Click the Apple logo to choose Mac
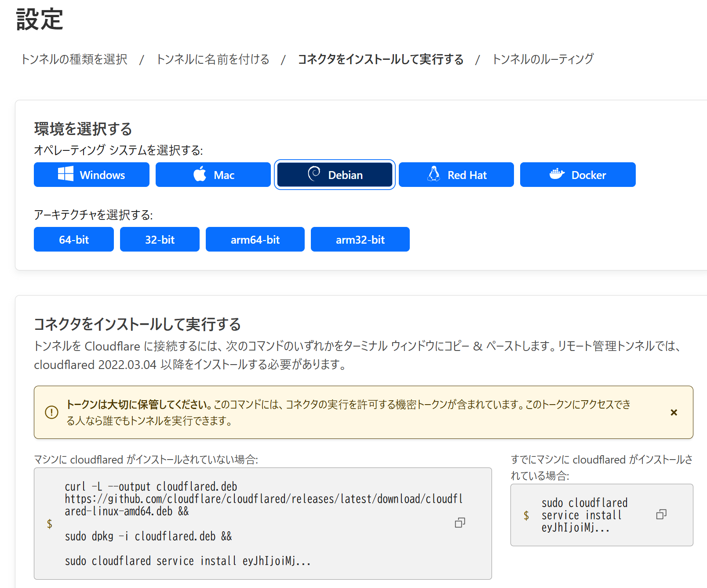This screenshot has width=707, height=588. click(x=199, y=174)
